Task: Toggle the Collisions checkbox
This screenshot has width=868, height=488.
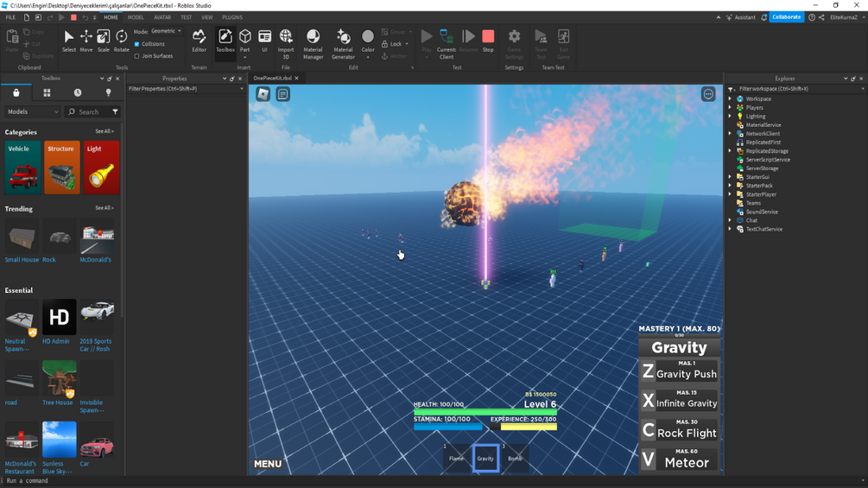Action: pyautogui.click(x=136, y=44)
